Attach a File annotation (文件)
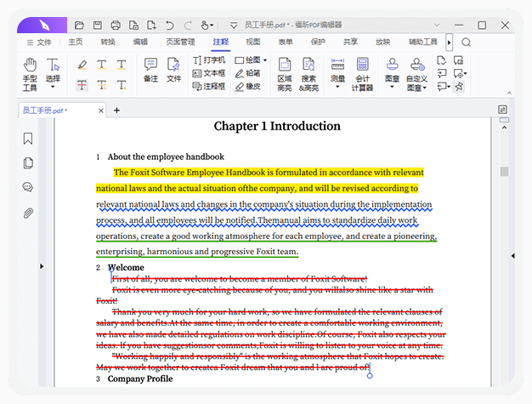Screen dimensions: 532x404 tap(173, 71)
